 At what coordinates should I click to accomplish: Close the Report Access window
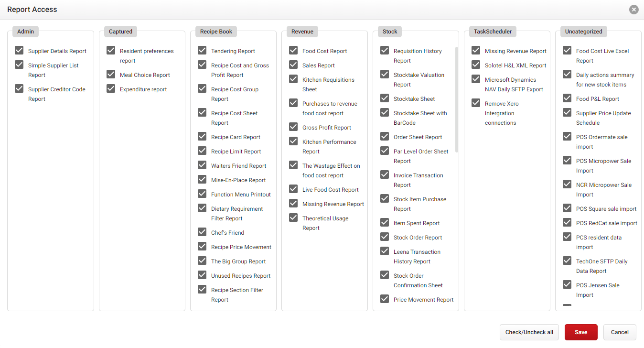(x=633, y=10)
